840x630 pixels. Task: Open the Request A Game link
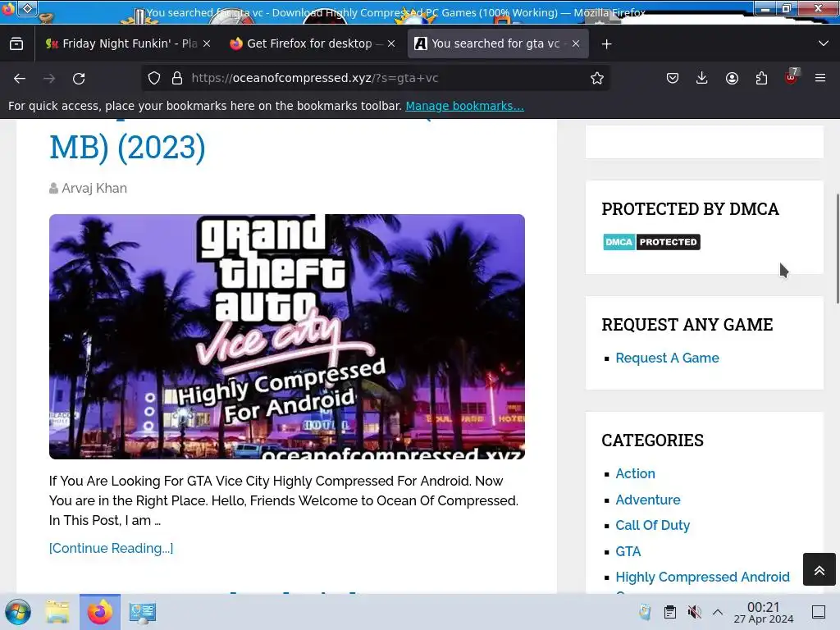pos(667,358)
